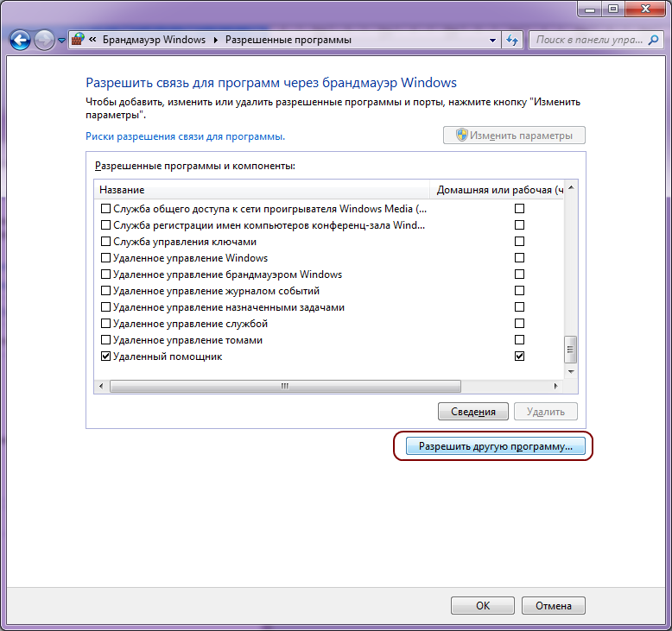Uncheck home network box for Удаленный помощник
The width and height of the screenshot is (672, 631).
[519, 356]
